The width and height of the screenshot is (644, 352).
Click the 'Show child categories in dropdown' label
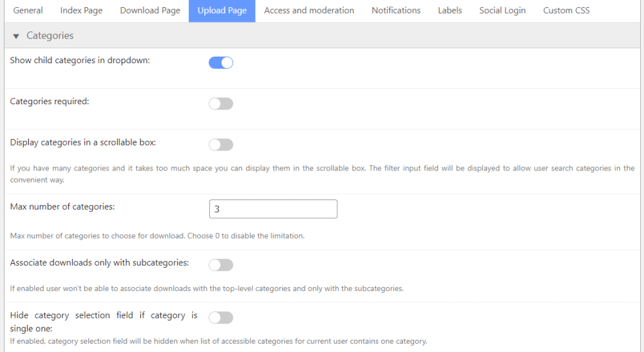pyautogui.click(x=80, y=60)
